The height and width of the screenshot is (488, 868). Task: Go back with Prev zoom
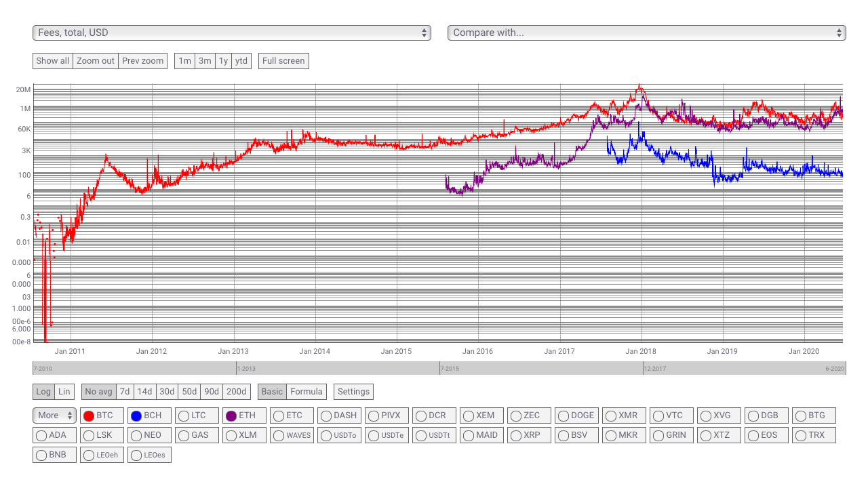(x=143, y=61)
